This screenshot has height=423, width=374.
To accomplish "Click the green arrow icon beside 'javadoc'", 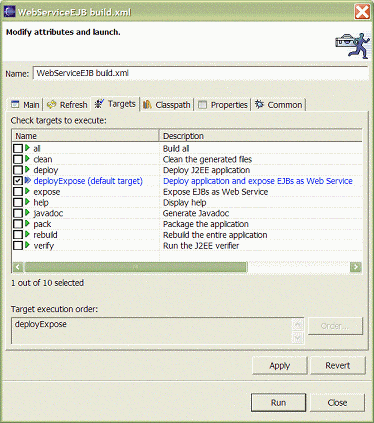I will click(x=27, y=213).
